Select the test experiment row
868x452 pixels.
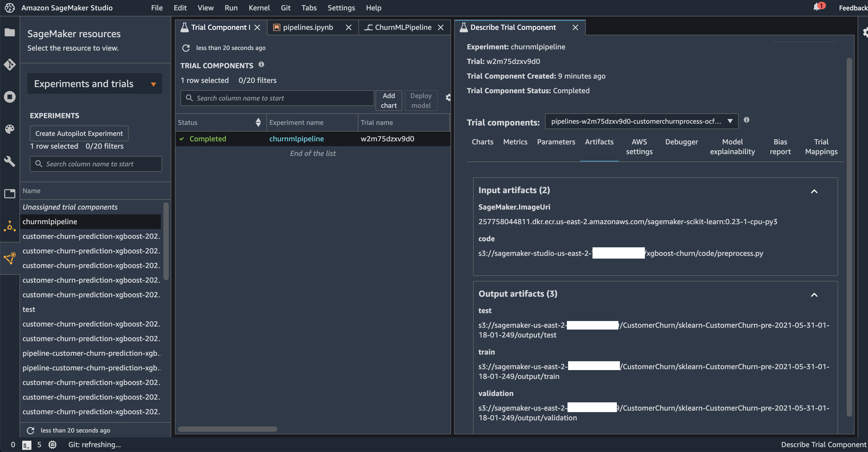click(90, 309)
